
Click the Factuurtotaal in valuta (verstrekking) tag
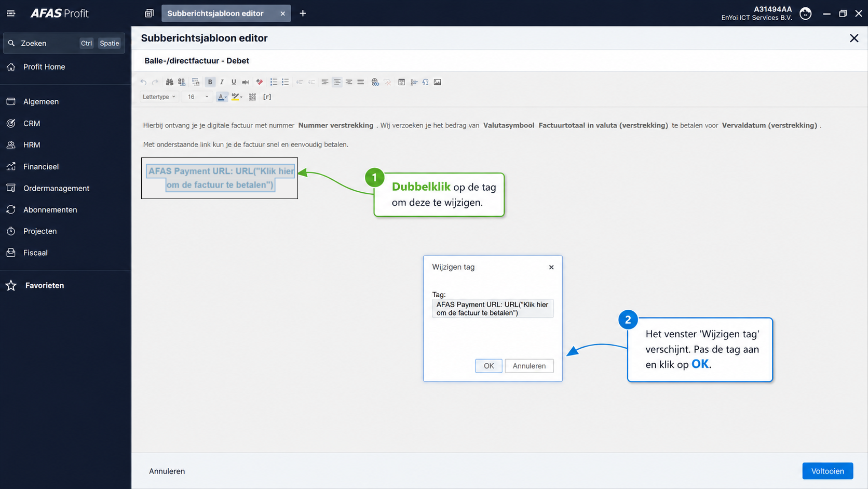point(603,125)
